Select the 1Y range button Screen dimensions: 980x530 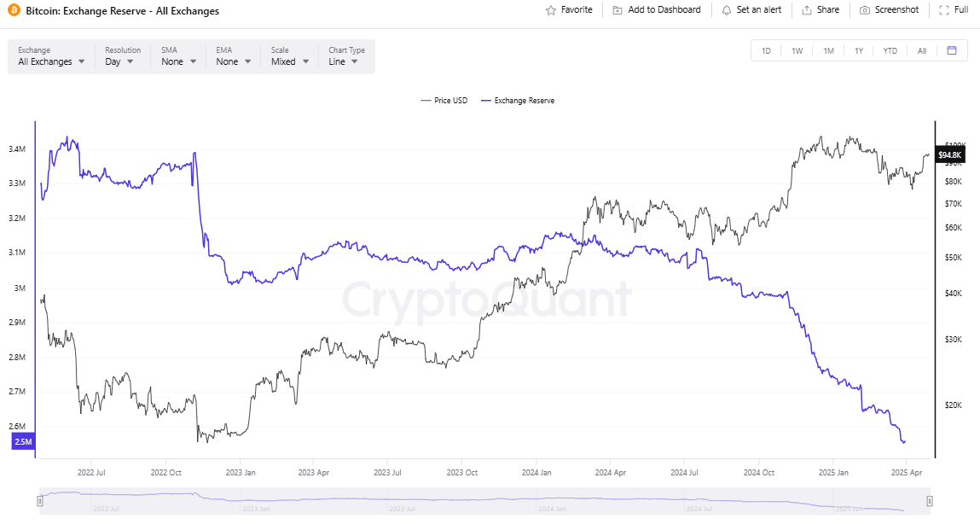point(859,50)
